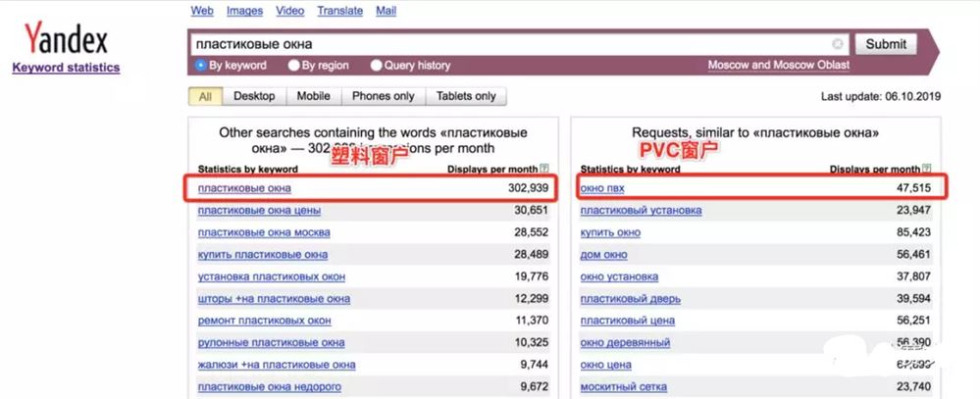
Task: Open the пластиковые окна недорого keyword link
Action: 270,387
